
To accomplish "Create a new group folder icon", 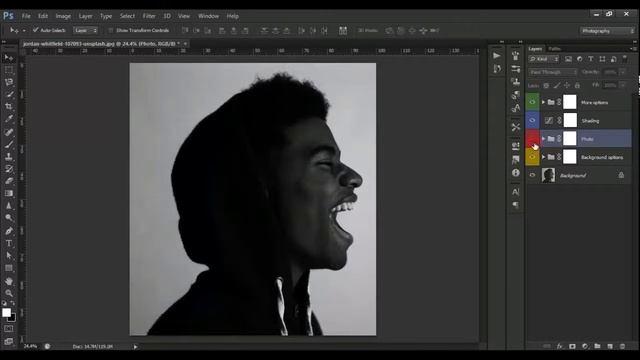I will 597,346.
